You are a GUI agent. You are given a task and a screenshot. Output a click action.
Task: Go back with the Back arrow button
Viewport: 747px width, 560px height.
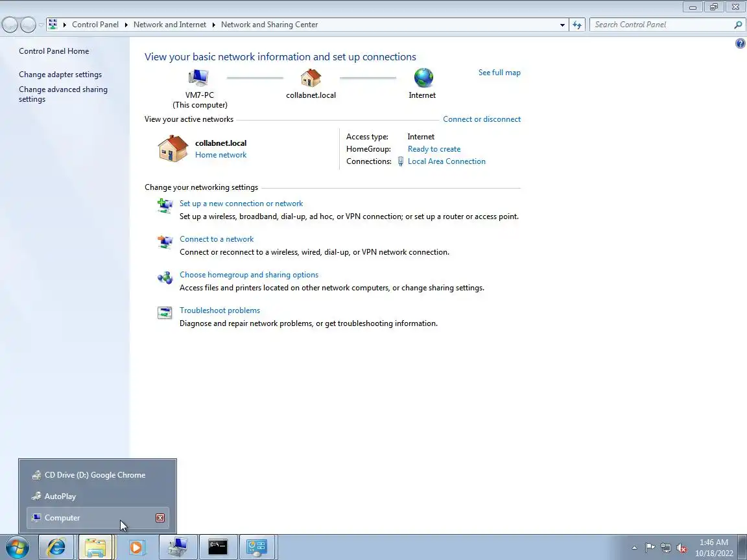point(10,25)
